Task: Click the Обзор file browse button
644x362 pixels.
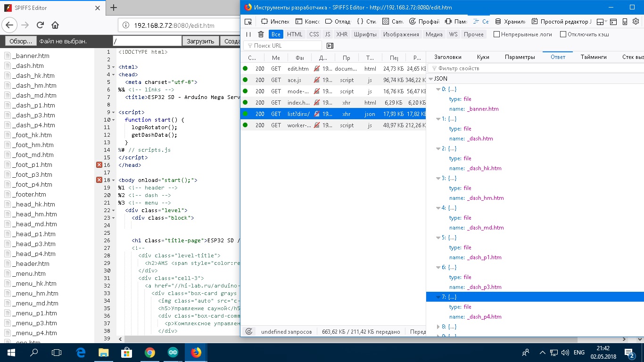Action: coord(21,41)
